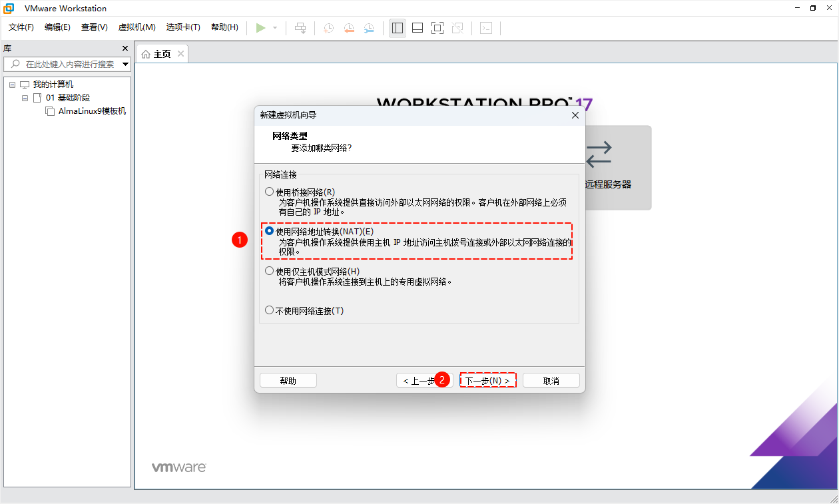The height and width of the screenshot is (504, 839).
Task: Open the snapshot manager icon
Action: coord(369,28)
